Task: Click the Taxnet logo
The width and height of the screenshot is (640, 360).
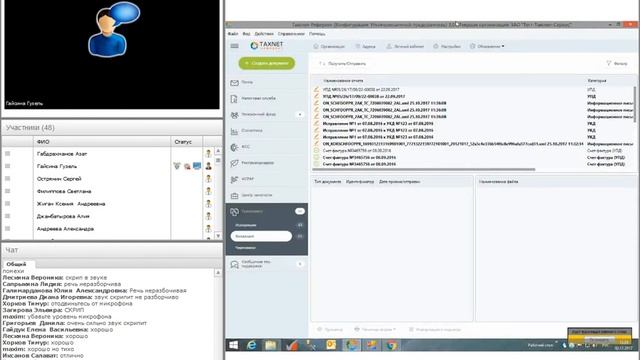Action: tap(267, 45)
